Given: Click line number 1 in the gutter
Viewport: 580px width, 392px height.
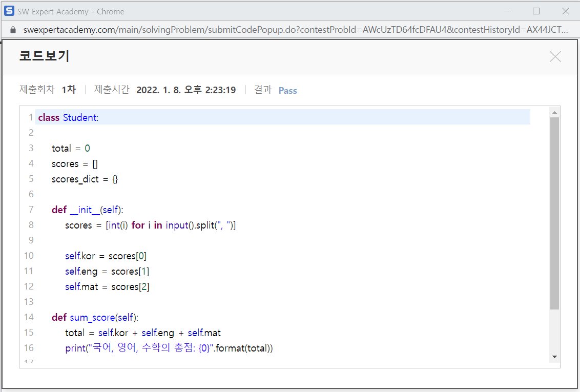Looking at the screenshot, I should click(x=31, y=117).
